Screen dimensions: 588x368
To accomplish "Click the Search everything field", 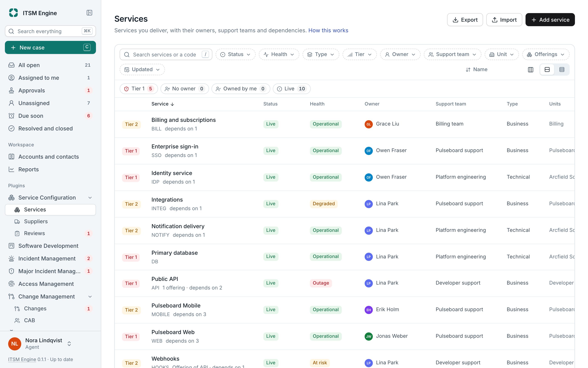I will pyautogui.click(x=50, y=31).
